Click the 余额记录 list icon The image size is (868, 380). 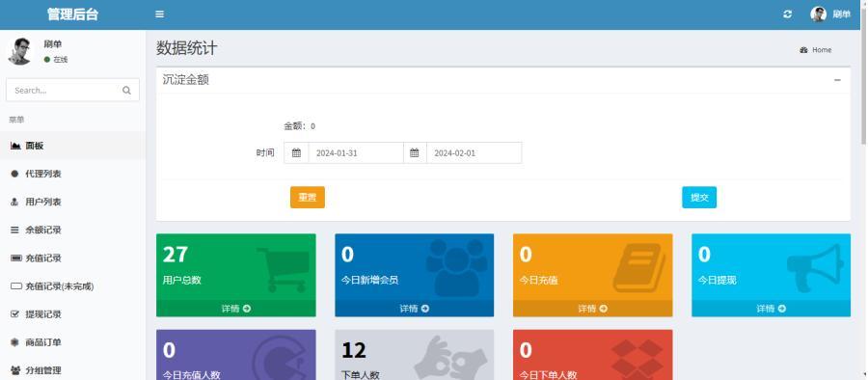point(14,230)
